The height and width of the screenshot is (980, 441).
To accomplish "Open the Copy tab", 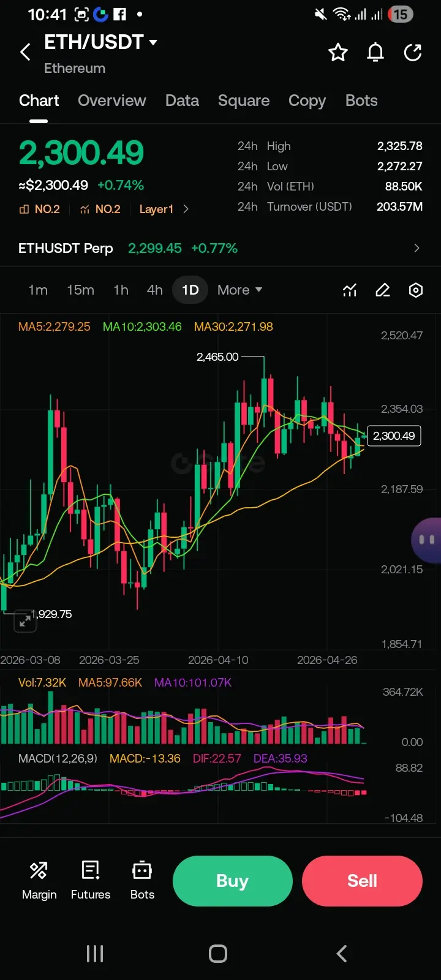I will point(307,100).
